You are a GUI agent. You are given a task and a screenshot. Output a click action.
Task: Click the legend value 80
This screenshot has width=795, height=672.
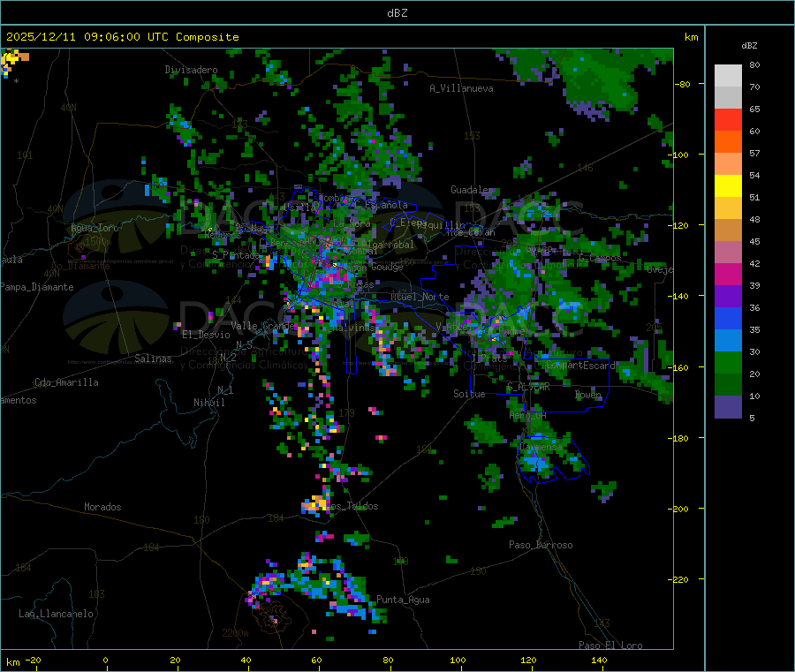click(x=754, y=64)
